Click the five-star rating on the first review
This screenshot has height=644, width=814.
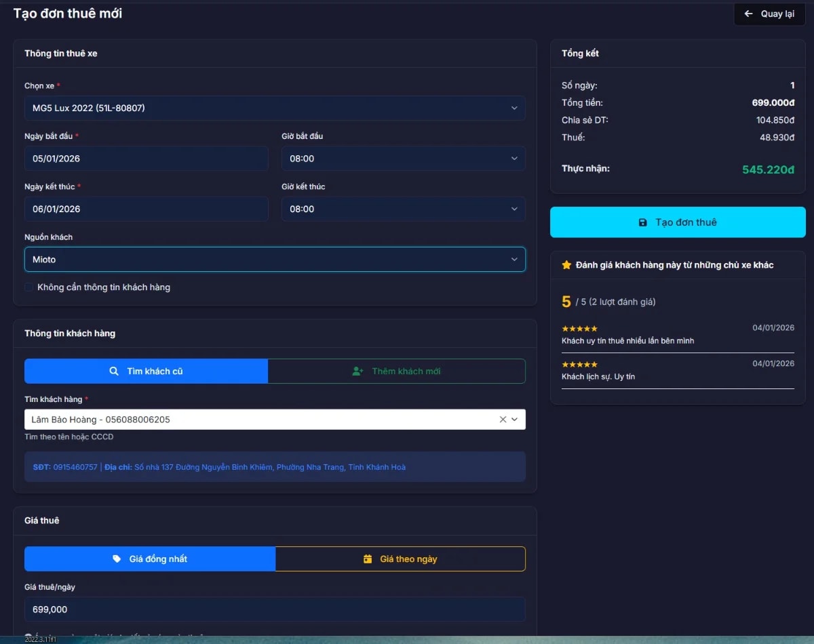pos(580,328)
